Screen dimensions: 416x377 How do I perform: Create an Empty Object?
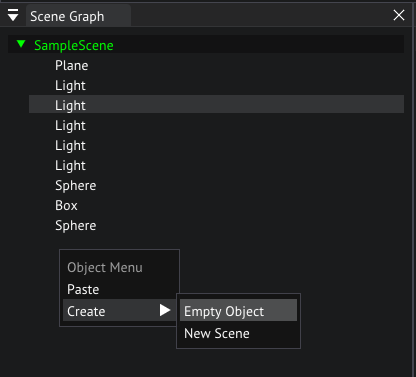tap(238, 310)
